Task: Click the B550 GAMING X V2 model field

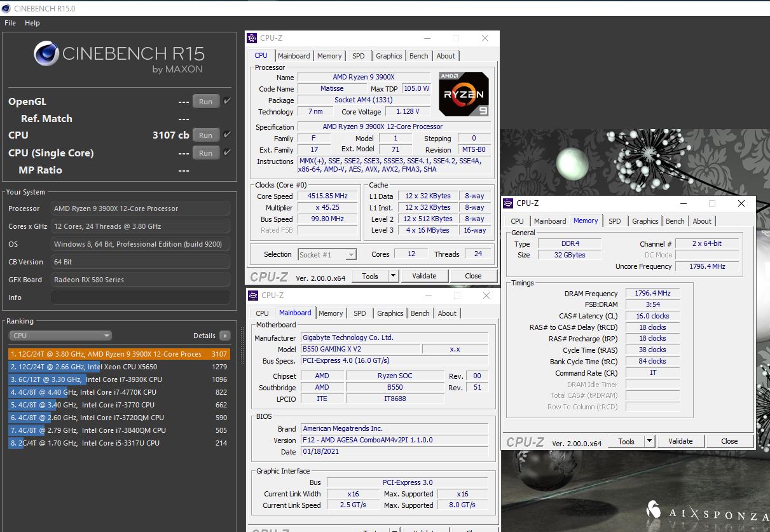Action: point(360,349)
